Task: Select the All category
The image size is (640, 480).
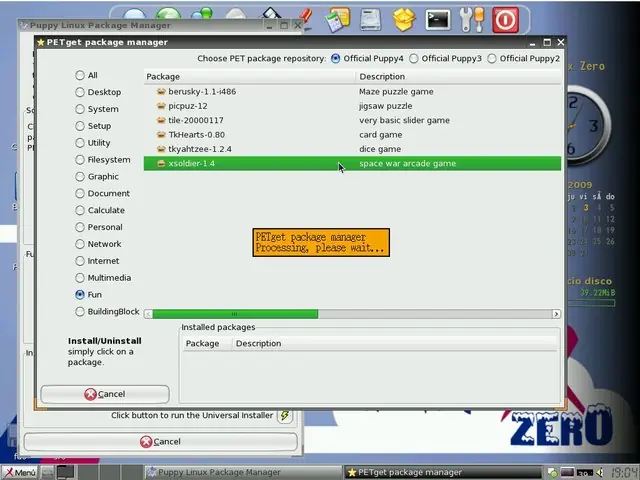Action: 86,75
